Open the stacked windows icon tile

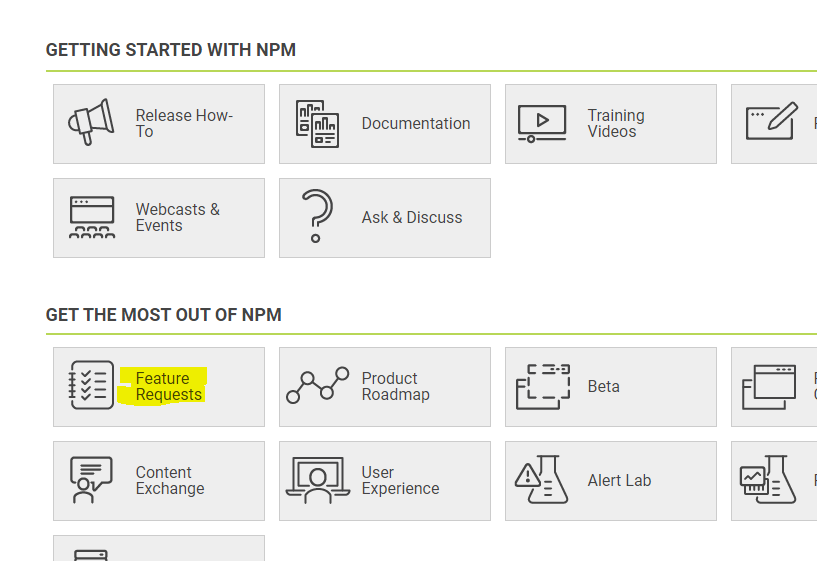(774, 387)
